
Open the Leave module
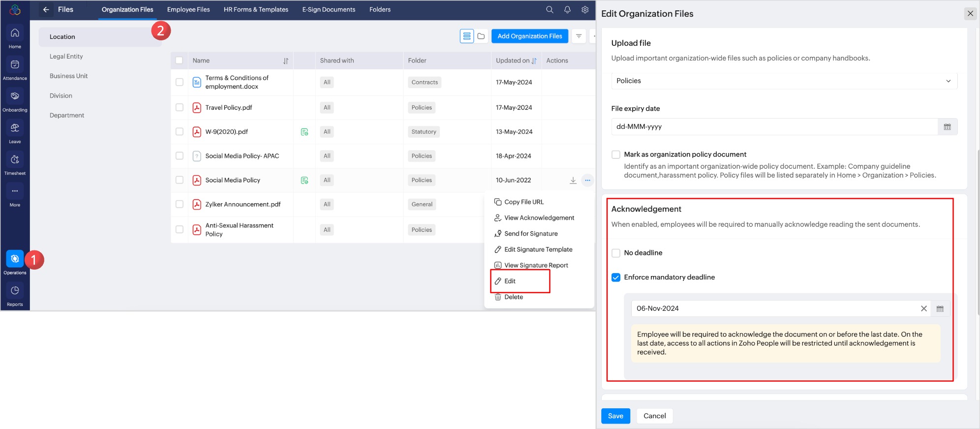tap(15, 132)
